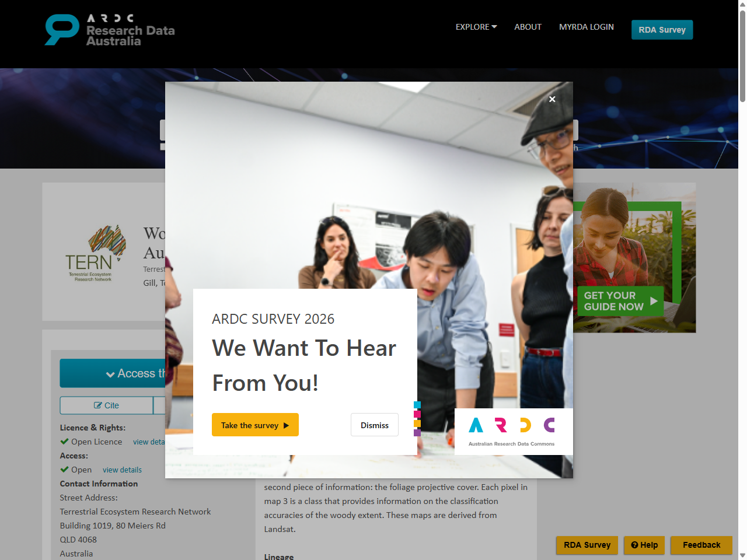Click the Feedback button
This screenshot has height=560, width=747.
(x=701, y=545)
